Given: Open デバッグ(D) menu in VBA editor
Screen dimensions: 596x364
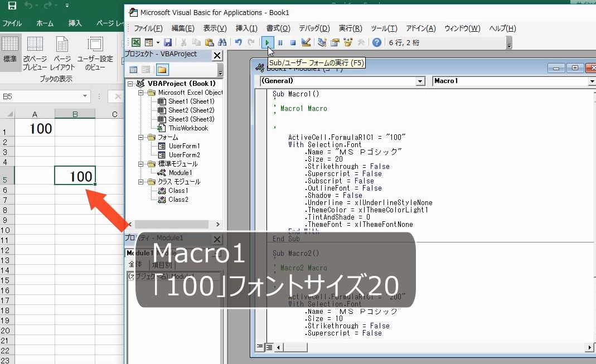Looking at the screenshot, I should tap(314, 28).
